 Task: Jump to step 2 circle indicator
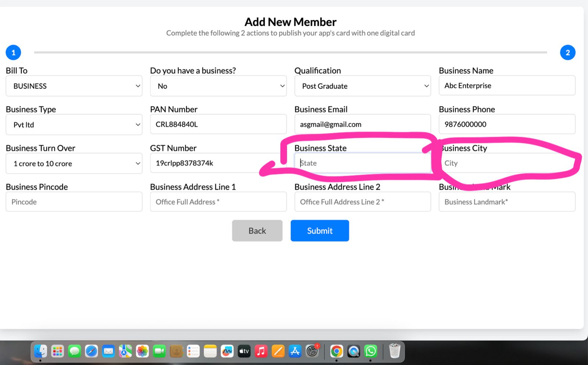coord(567,53)
